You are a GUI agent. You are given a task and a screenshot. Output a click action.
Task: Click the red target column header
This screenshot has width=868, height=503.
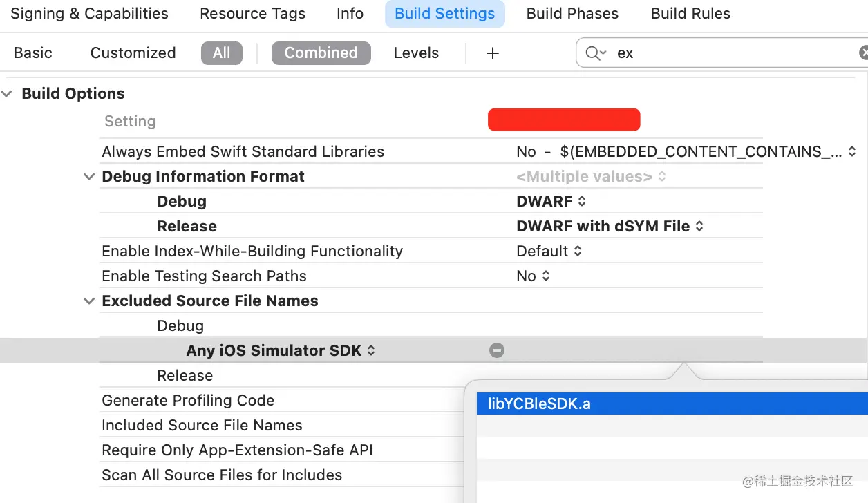point(564,120)
